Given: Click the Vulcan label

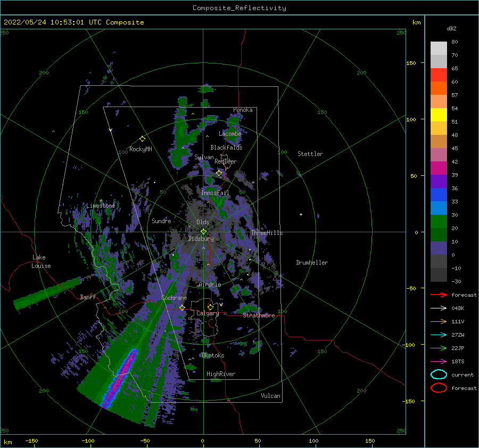Looking at the screenshot, I should click(270, 396).
